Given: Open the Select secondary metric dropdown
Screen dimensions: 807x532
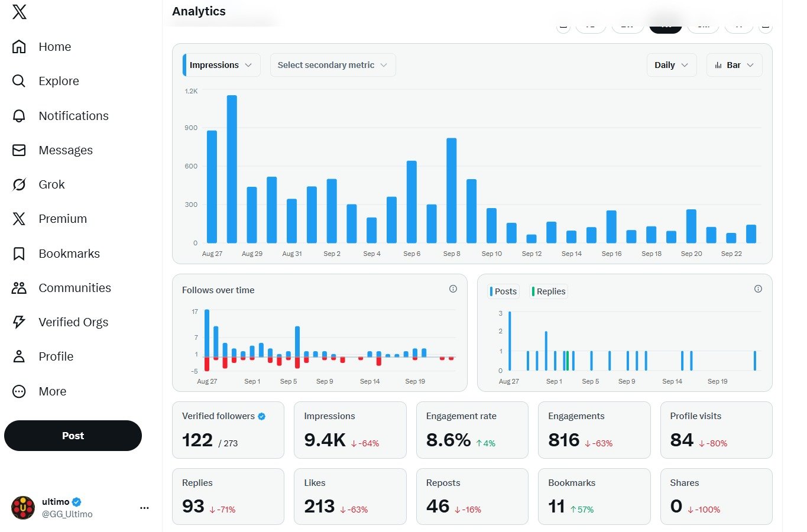Looking at the screenshot, I should pos(332,65).
